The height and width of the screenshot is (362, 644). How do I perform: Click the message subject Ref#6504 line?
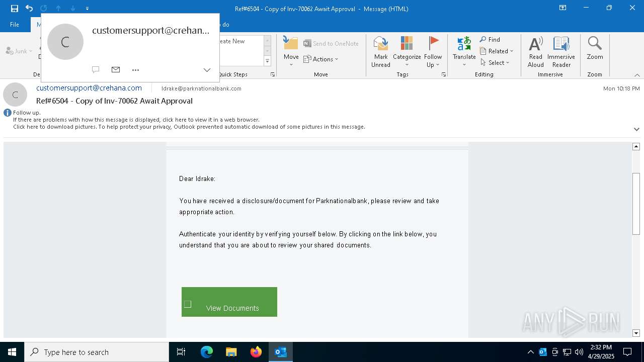click(114, 101)
